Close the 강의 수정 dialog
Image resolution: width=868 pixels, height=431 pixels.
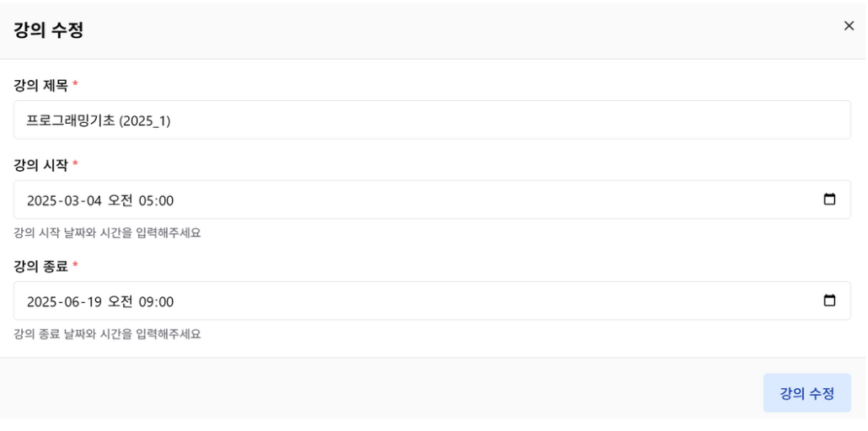[849, 26]
